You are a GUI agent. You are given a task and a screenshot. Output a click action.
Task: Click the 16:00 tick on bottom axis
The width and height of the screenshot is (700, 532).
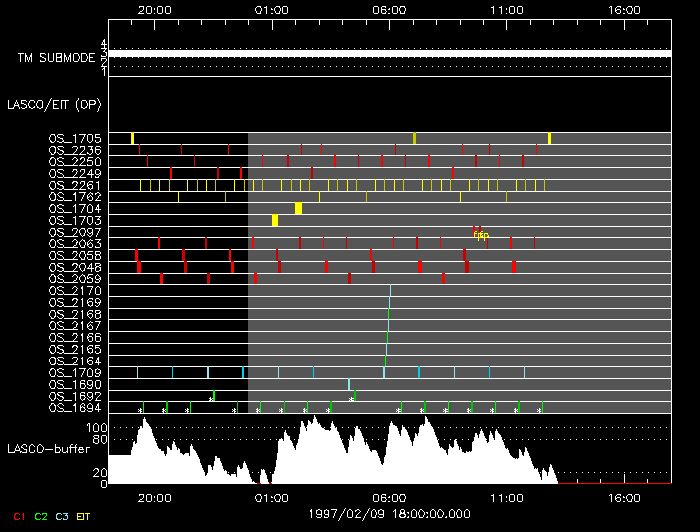point(624,496)
